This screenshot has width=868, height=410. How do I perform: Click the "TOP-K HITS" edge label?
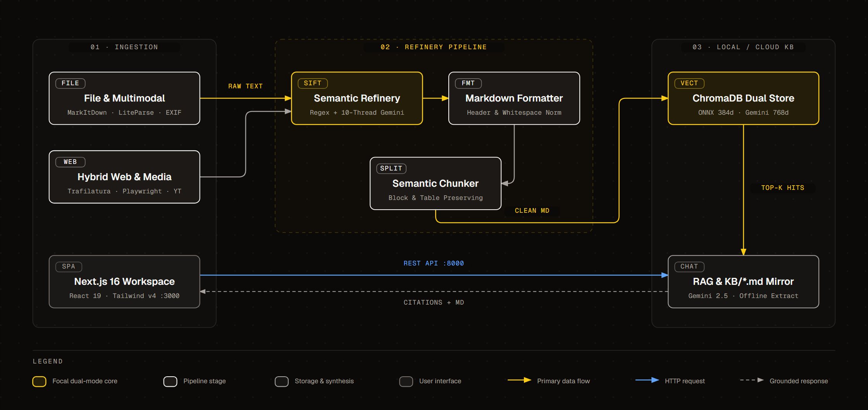783,188
